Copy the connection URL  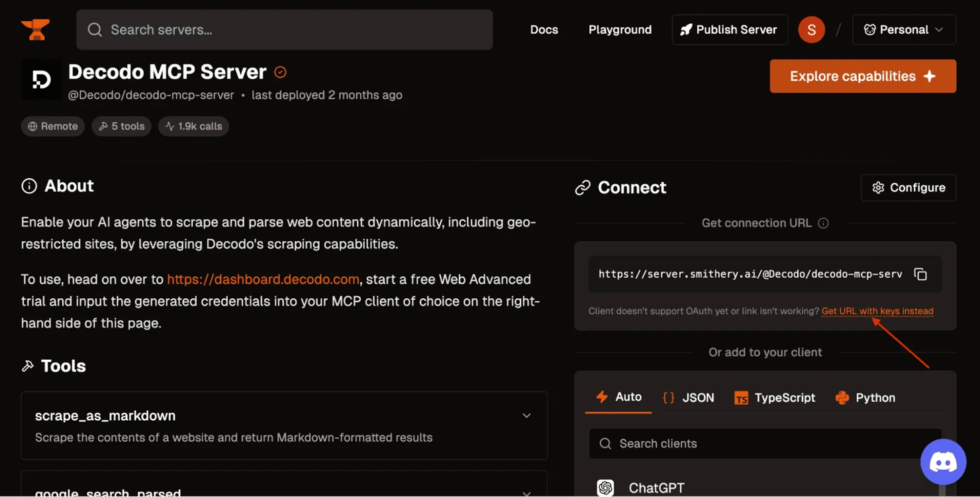click(920, 274)
